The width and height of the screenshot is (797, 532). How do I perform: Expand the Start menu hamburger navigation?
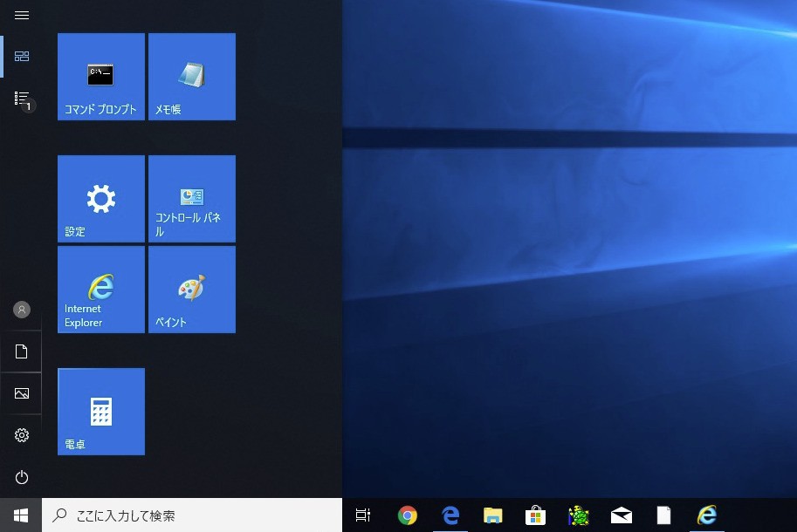point(21,15)
